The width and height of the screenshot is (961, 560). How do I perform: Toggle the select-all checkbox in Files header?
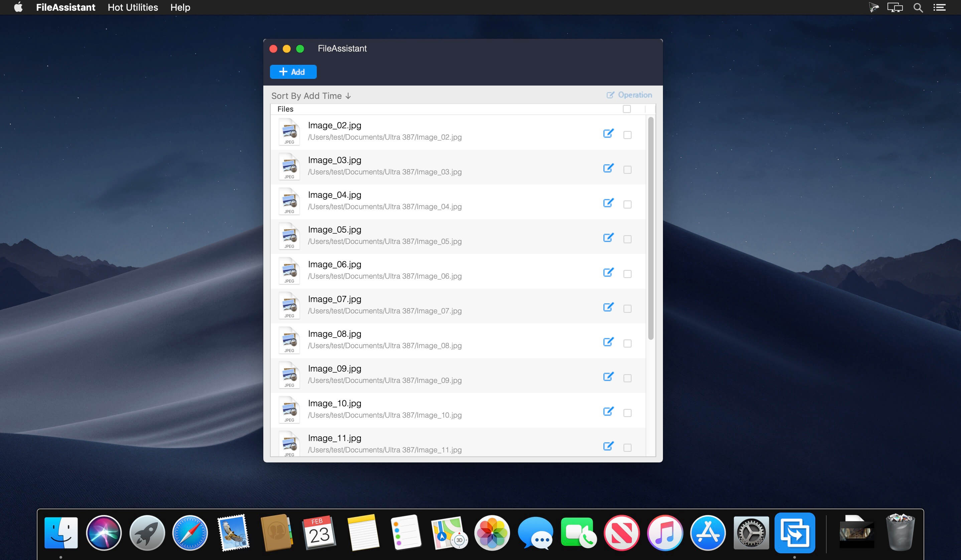pyautogui.click(x=627, y=109)
